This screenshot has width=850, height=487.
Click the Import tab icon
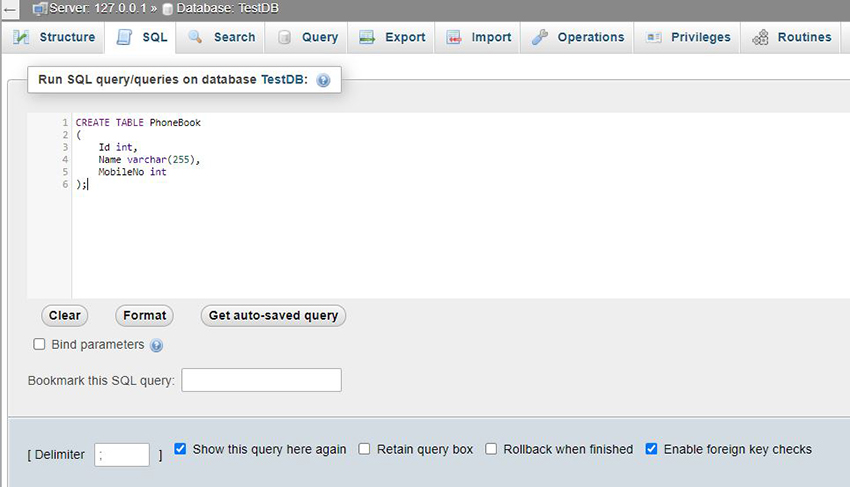(x=454, y=37)
